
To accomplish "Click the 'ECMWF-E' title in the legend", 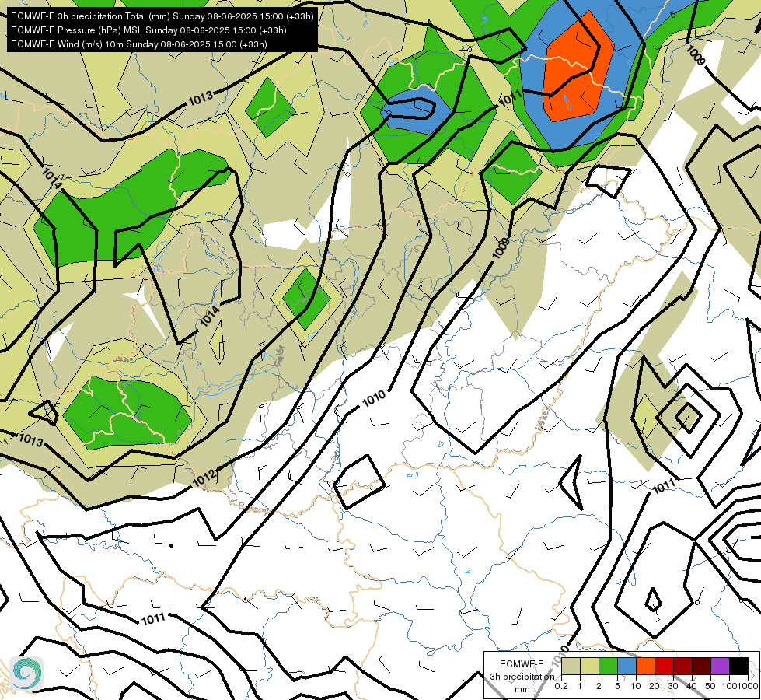I will [x=522, y=663].
